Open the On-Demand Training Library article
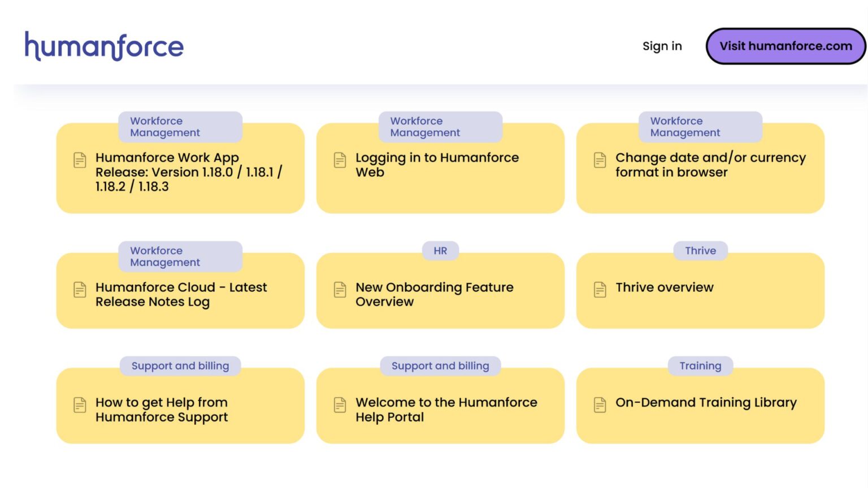 [706, 402]
